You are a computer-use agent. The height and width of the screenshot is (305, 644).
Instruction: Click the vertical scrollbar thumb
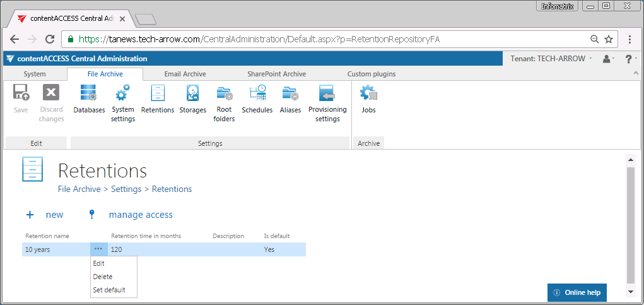[631, 225]
